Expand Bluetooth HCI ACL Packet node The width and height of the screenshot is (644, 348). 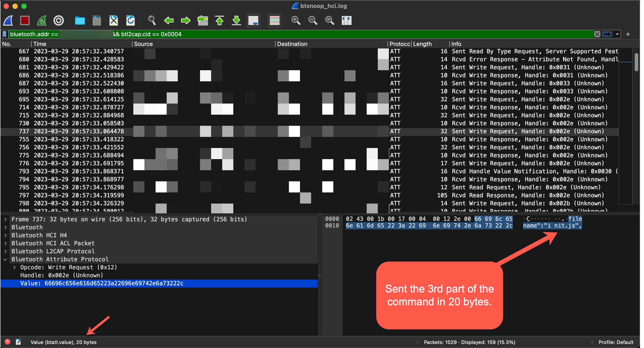[x=6, y=243]
